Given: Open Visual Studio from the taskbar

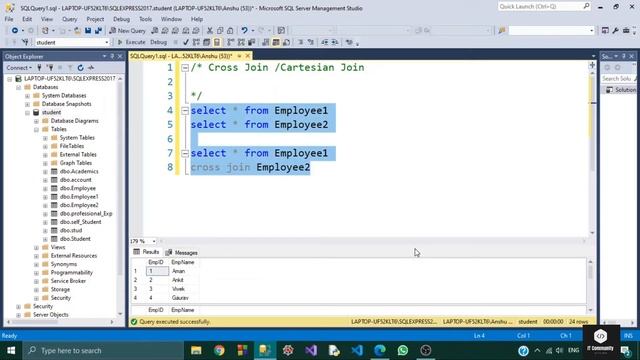Looking at the screenshot, I should click(x=311, y=351).
